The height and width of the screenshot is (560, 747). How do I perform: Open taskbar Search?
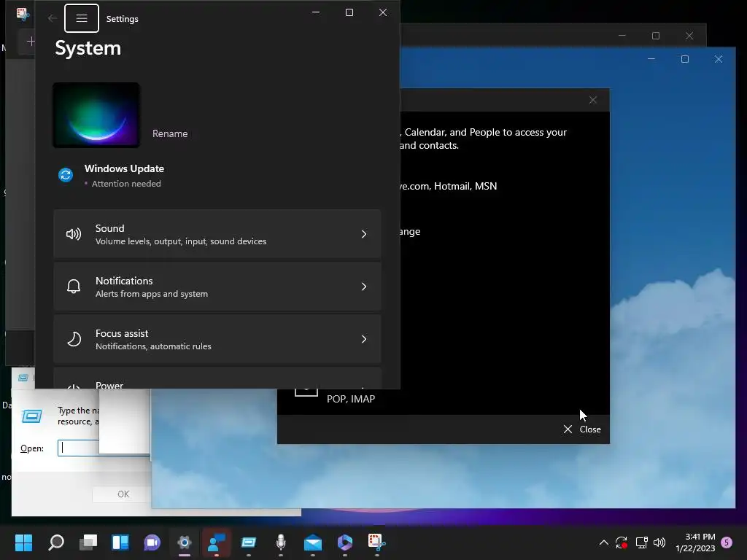[x=56, y=542]
